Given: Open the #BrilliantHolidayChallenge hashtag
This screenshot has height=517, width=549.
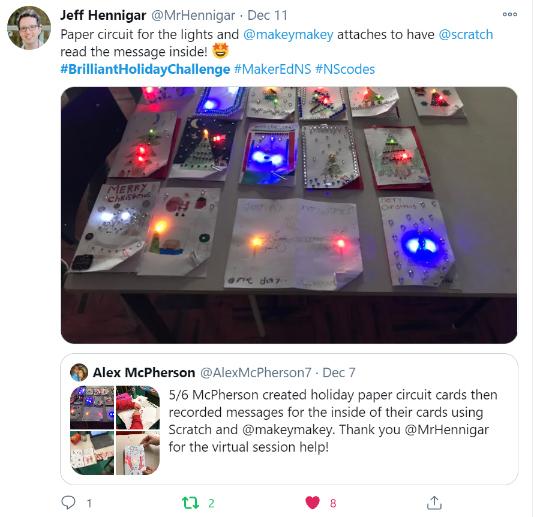Looking at the screenshot, I should tap(145, 69).
